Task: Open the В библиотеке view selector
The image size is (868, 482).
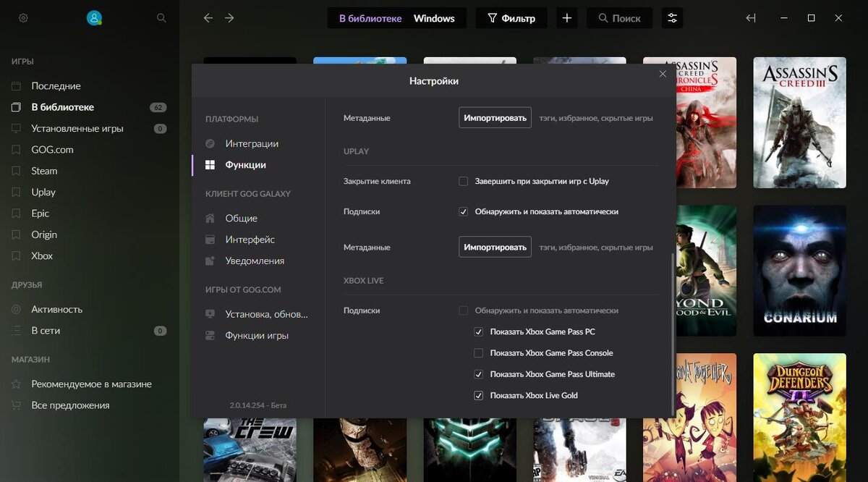Action: pos(370,18)
